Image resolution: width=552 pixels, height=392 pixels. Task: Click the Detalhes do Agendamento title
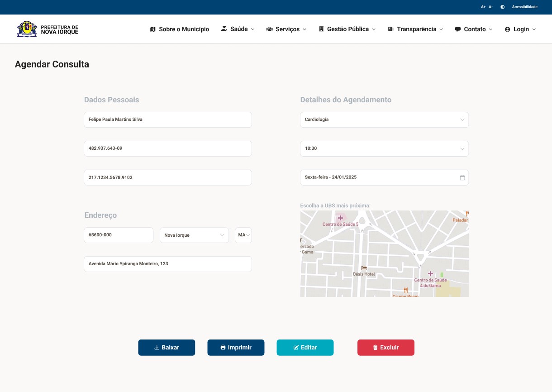346,100
